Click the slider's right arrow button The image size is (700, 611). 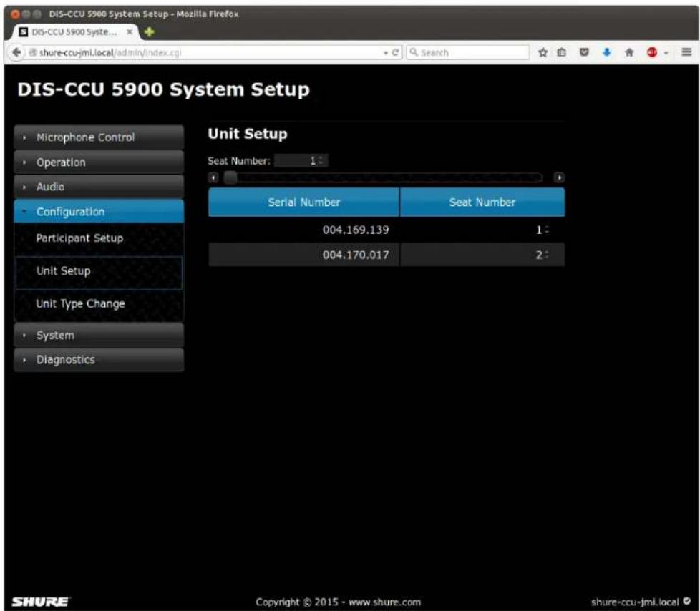coord(559,177)
